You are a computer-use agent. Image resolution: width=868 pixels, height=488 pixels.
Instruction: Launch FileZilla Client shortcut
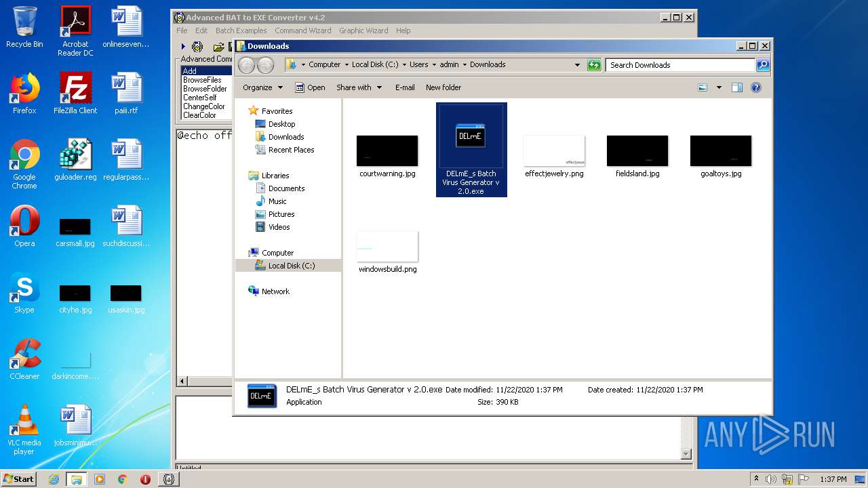tap(75, 93)
